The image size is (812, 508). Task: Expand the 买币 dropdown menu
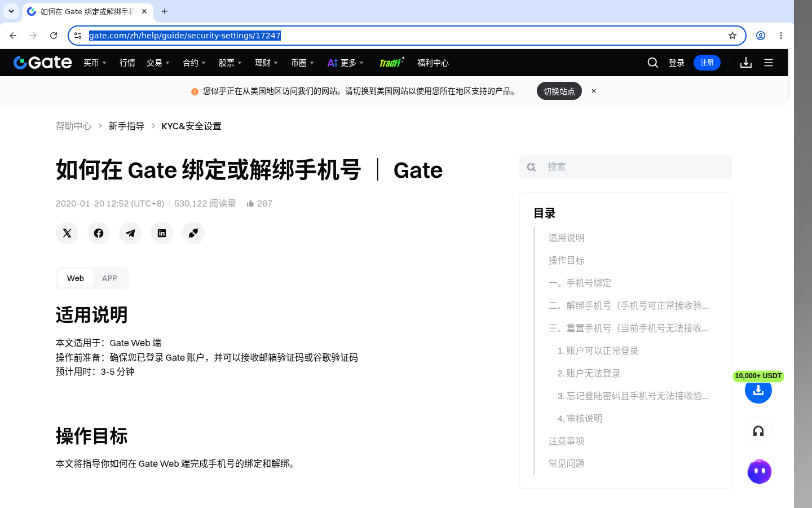tap(95, 63)
